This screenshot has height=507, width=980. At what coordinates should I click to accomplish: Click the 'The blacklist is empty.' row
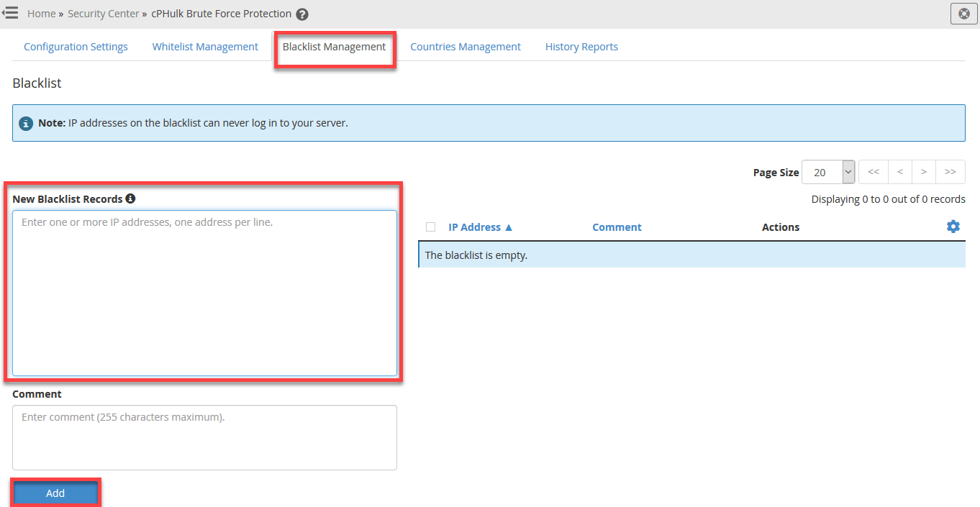691,255
